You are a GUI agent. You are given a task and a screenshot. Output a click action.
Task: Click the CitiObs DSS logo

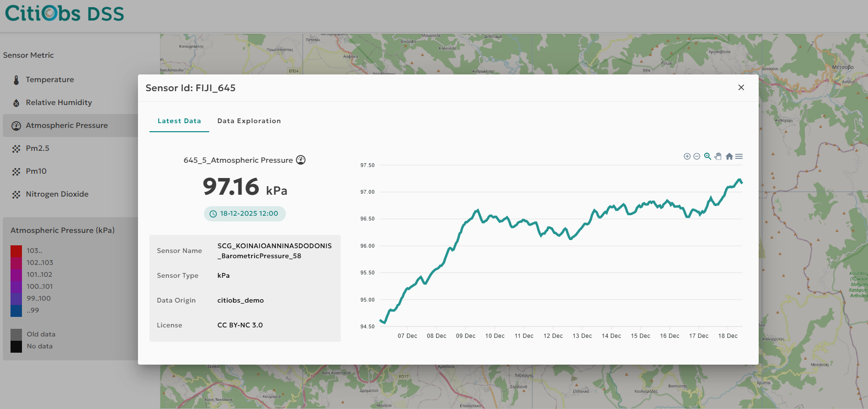point(64,13)
